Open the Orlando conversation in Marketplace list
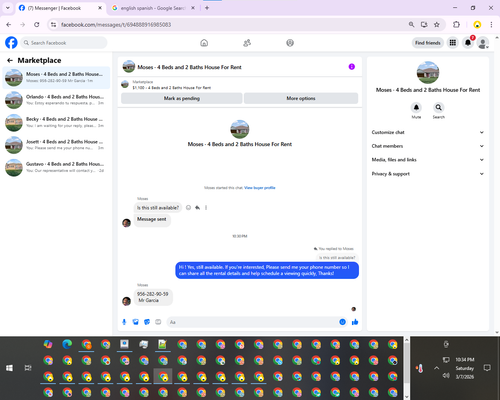500x400 pixels. (56, 100)
